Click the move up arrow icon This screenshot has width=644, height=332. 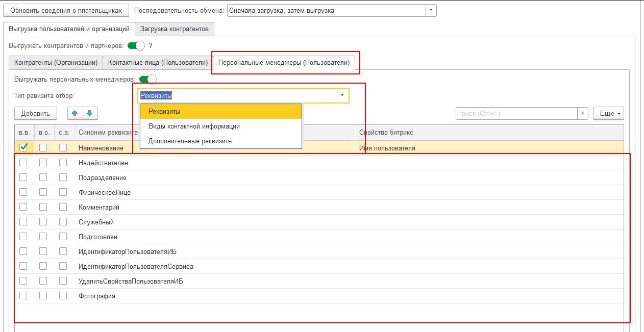point(76,113)
